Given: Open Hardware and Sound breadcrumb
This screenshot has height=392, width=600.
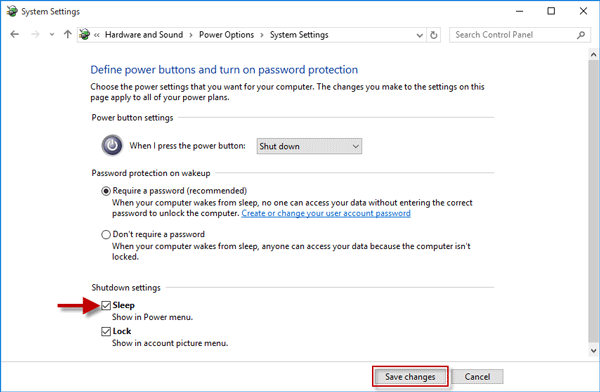Looking at the screenshot, I should [144, 35].
